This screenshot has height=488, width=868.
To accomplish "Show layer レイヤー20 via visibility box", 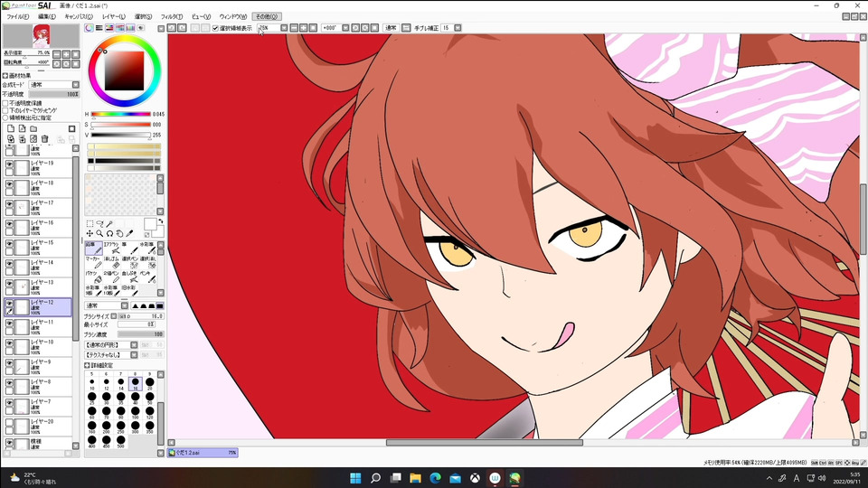I will [x=9, y=424].
